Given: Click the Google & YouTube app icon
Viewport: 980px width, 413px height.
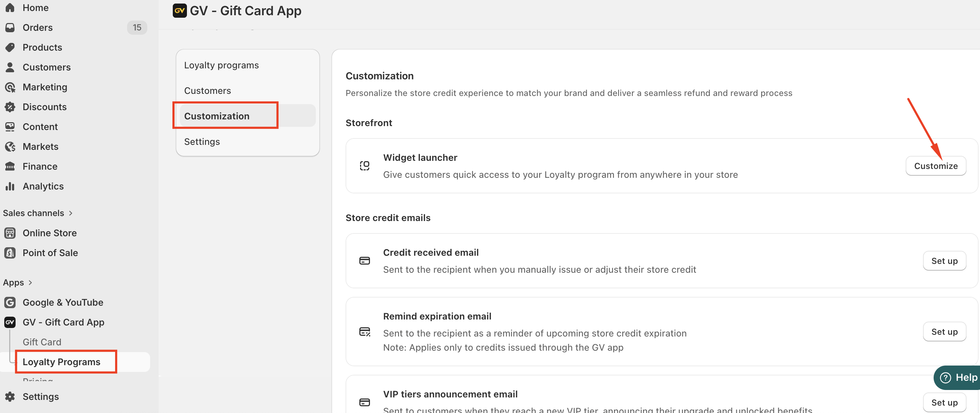Looking at the screenshot, I should (x=10, y=302).
